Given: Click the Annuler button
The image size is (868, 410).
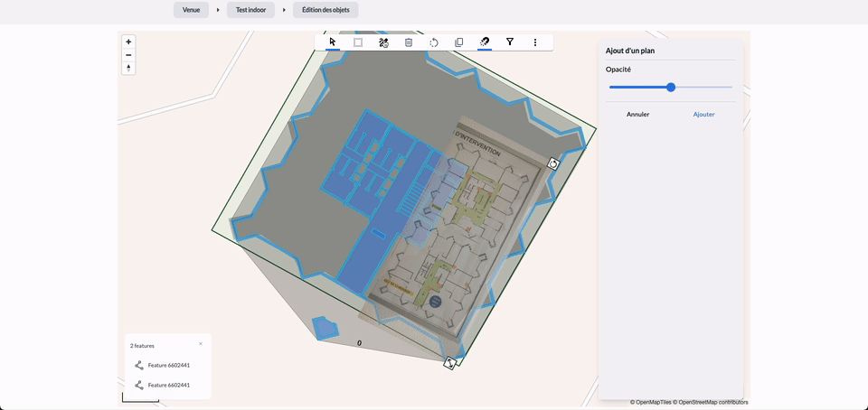Looking at the screenshot, I should (x=638, y=115).
